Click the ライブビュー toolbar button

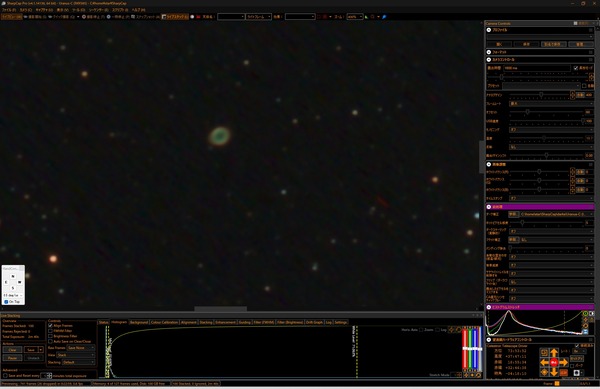coord(11,17)
